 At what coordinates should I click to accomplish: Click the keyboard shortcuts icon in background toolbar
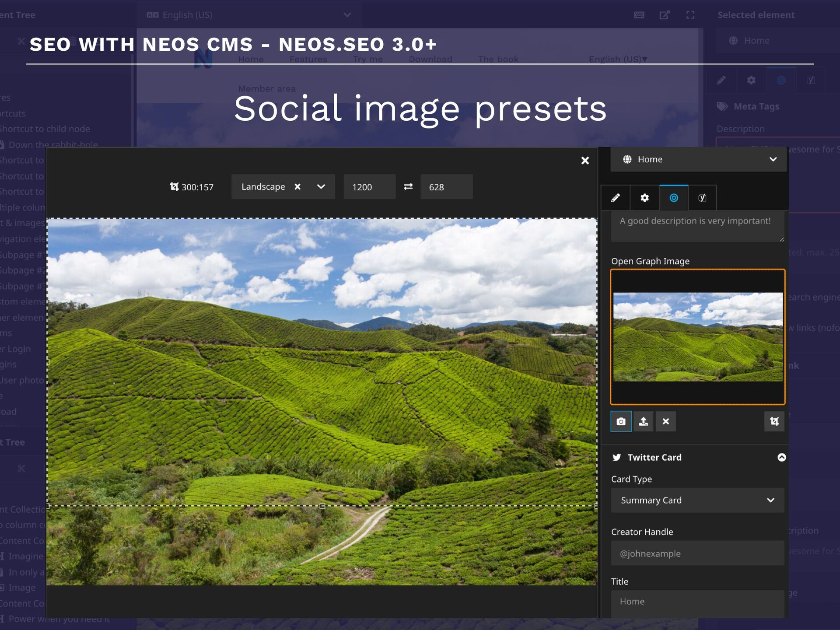pyautogui.click(x=639, y=15)
